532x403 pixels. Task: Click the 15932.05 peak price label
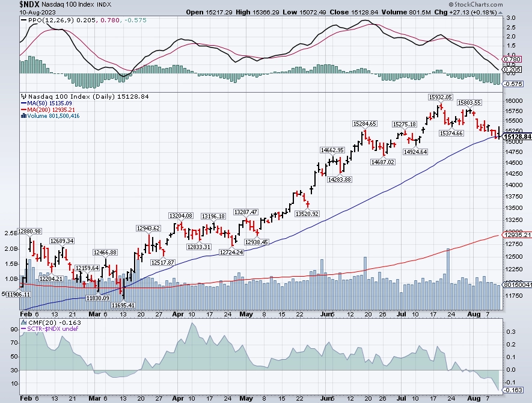[x=441, y=97]
